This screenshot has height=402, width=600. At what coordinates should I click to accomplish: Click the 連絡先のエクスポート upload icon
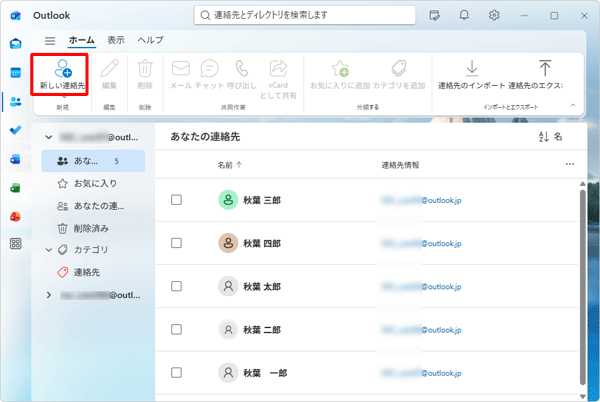point(545,68)
